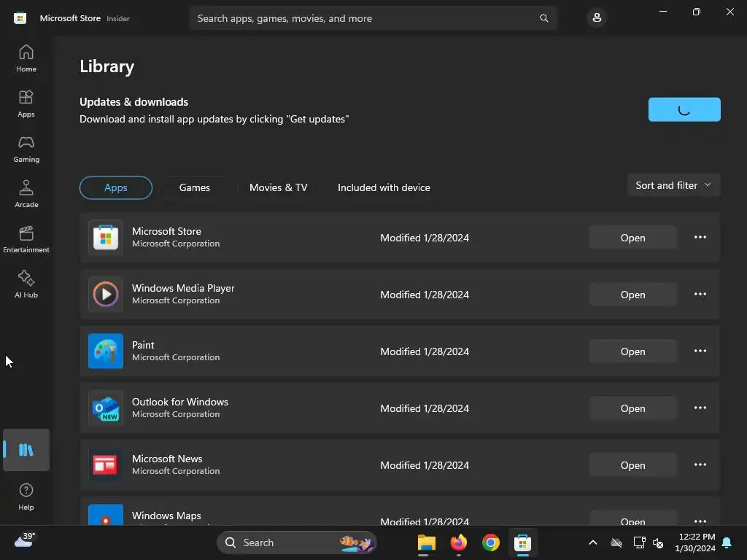Open the Microsoft Store app

[x=632, y=238]
